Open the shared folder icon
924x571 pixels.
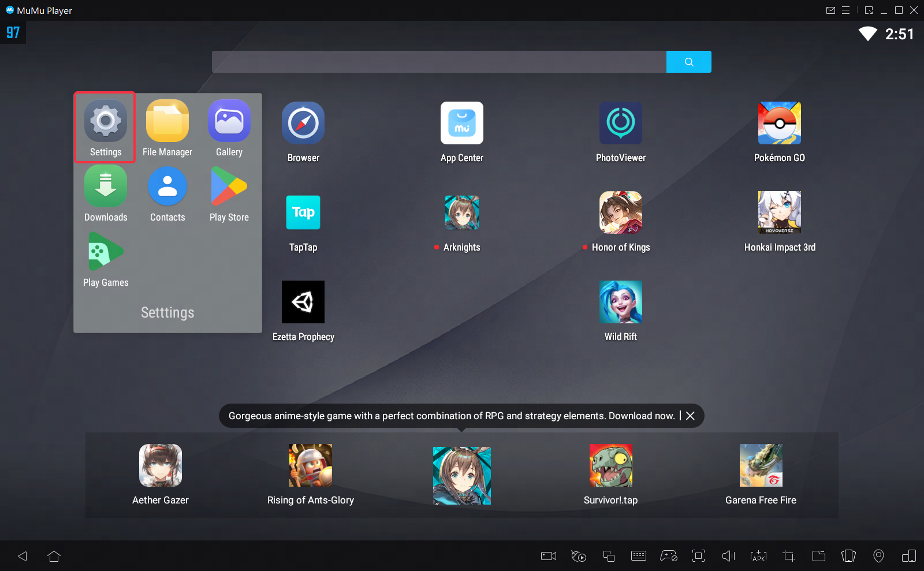pos(819,556)
